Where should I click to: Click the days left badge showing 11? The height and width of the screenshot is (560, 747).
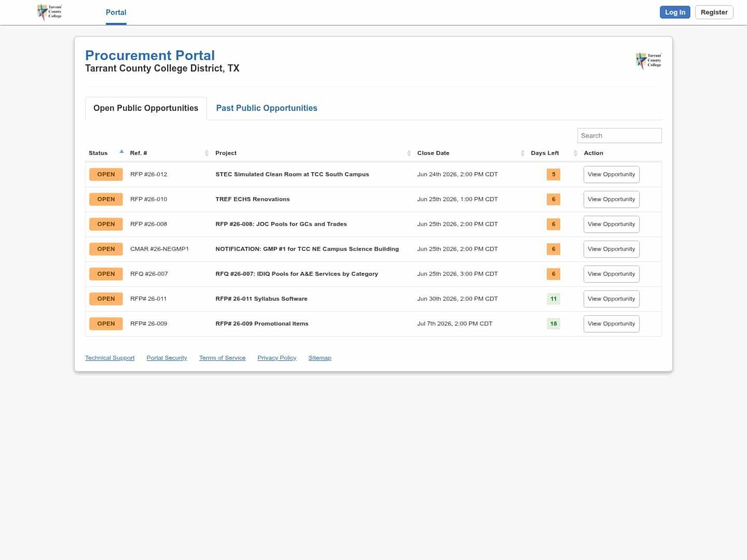pos(554,299)
